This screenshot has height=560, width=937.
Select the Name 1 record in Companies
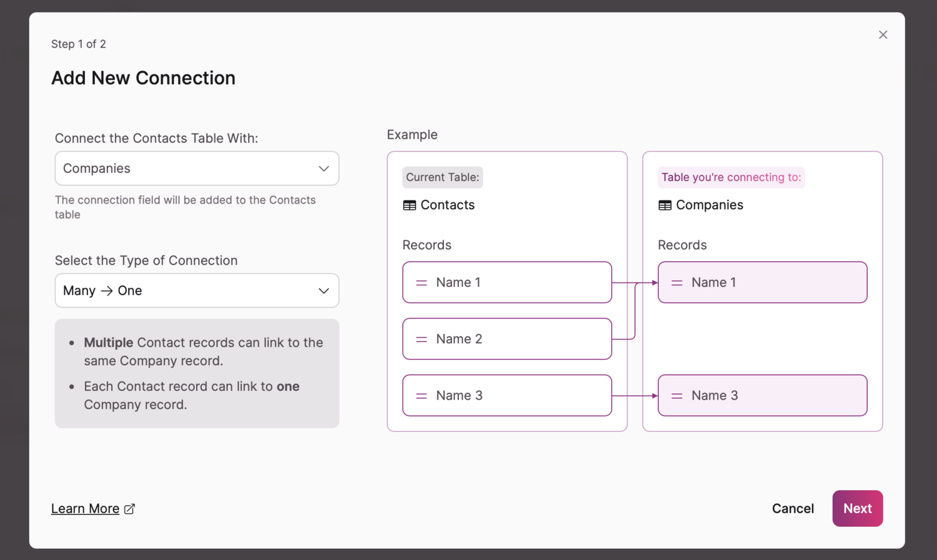[x=762, y=283]
